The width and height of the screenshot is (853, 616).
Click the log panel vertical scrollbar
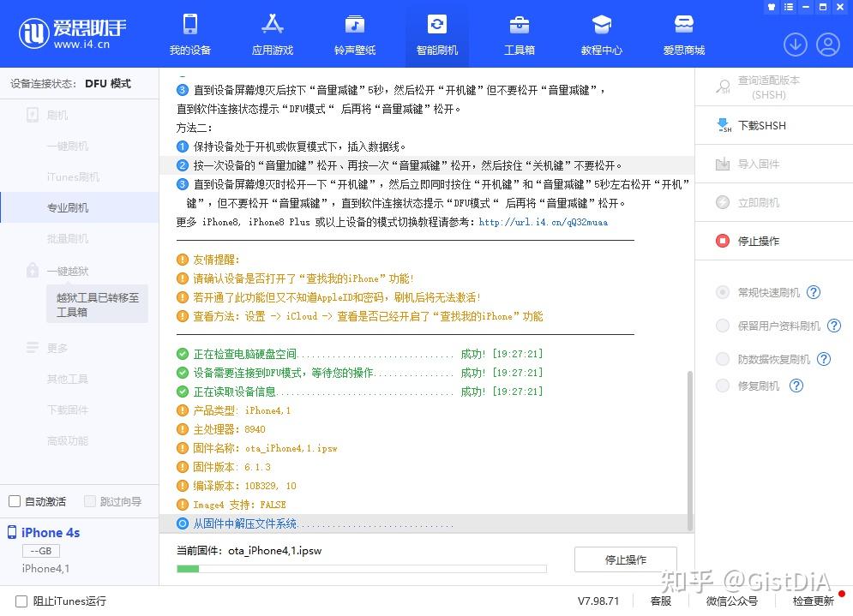coord(690,450)
